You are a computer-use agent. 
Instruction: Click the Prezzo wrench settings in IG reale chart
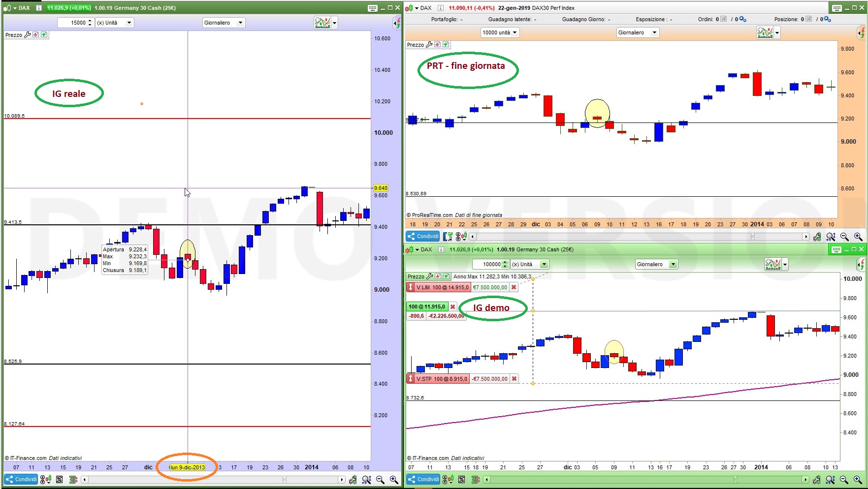click(28, 35)
